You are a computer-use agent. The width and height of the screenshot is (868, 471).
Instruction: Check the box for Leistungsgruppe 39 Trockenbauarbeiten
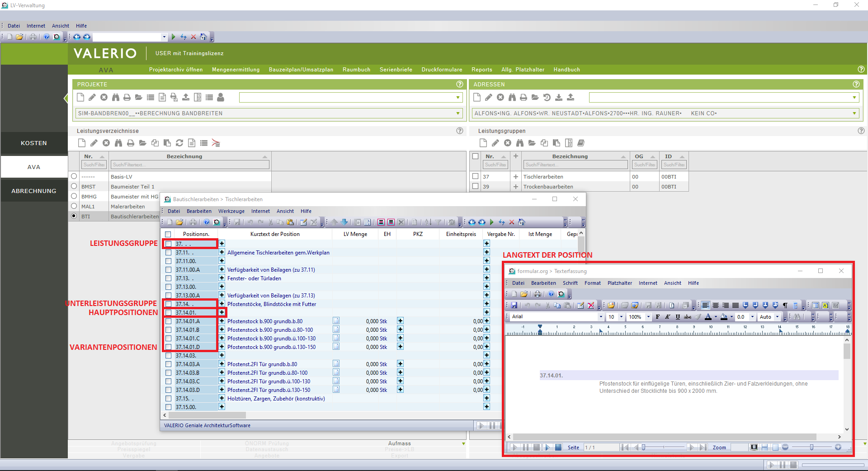[x=475, y=186]
